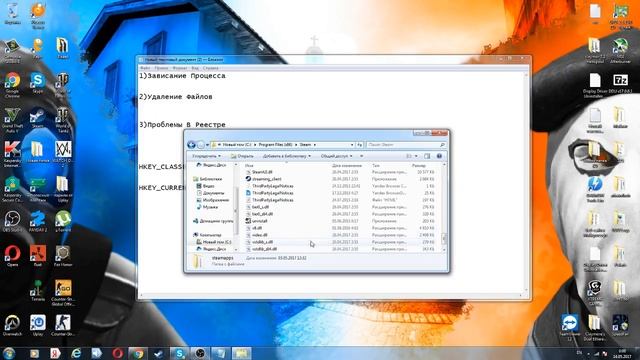
Task: Launch Overwatch desktop shortcut
Action: [13, 325]
